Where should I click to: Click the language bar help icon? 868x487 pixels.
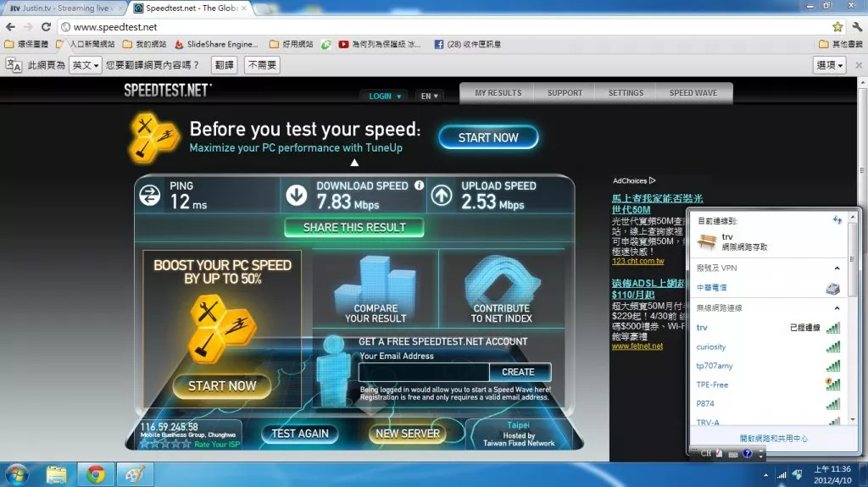point(748,454)
